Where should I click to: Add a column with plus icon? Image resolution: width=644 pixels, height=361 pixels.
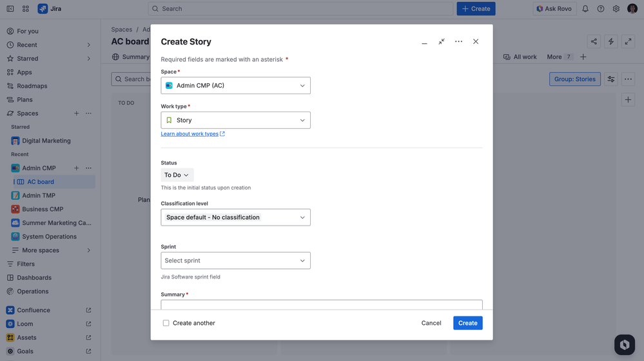(629, 99)
